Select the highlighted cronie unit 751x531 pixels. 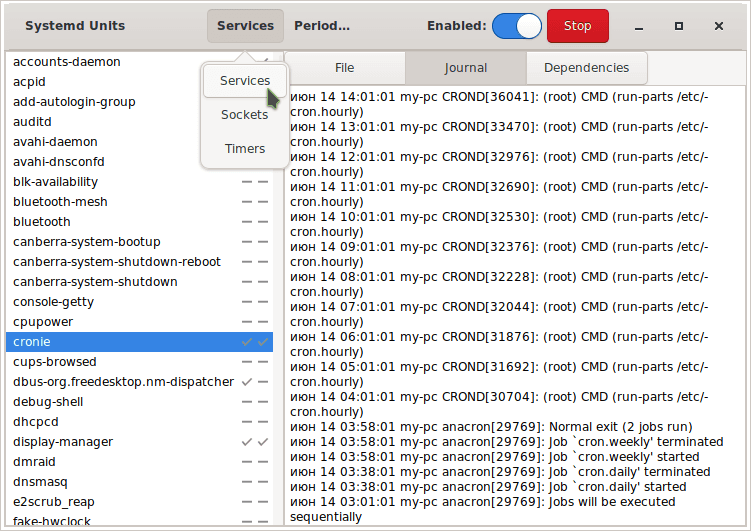tap(139, 342)
